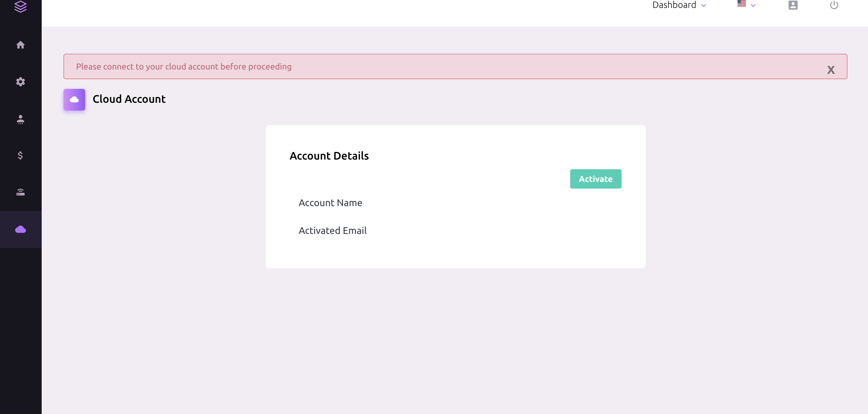Open the Dashboard menu label
The image size is (868, 414).
(674, 5)
